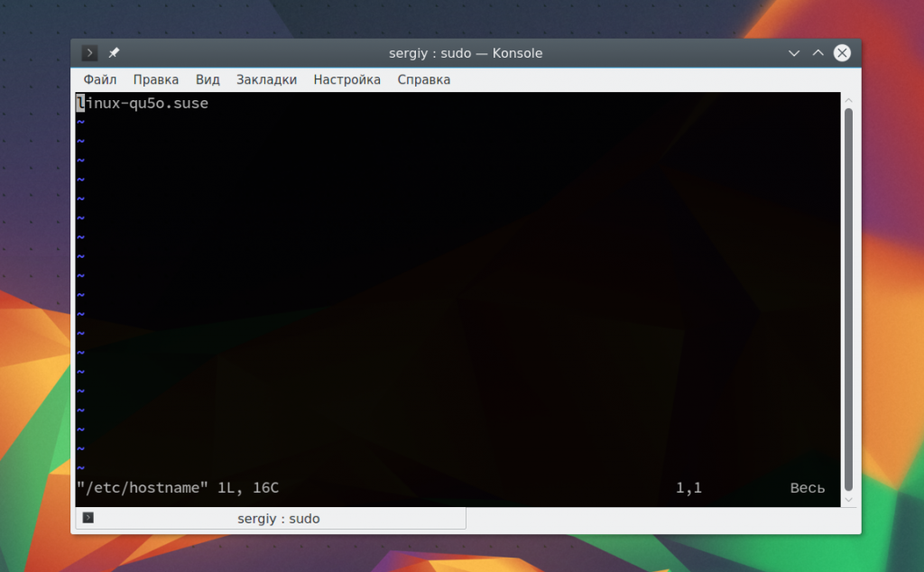
Task: Open the Вид menu
Action: point(208,79)
